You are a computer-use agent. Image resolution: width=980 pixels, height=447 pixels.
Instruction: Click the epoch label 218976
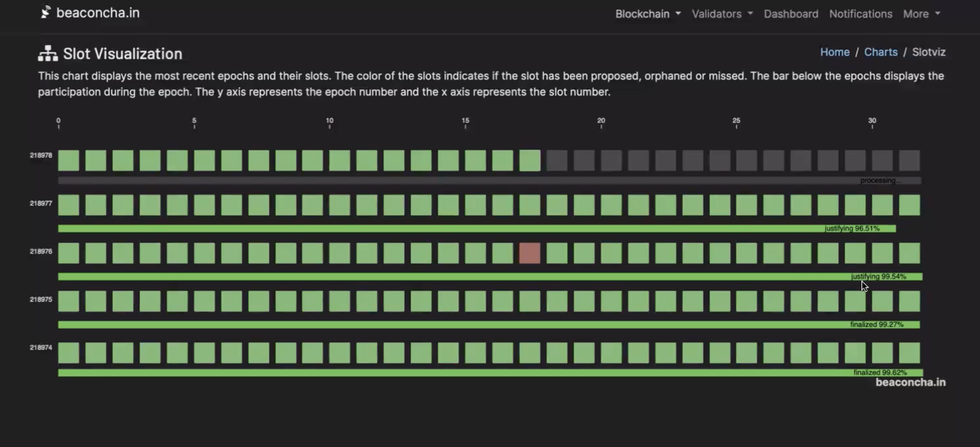pos(40,251)
